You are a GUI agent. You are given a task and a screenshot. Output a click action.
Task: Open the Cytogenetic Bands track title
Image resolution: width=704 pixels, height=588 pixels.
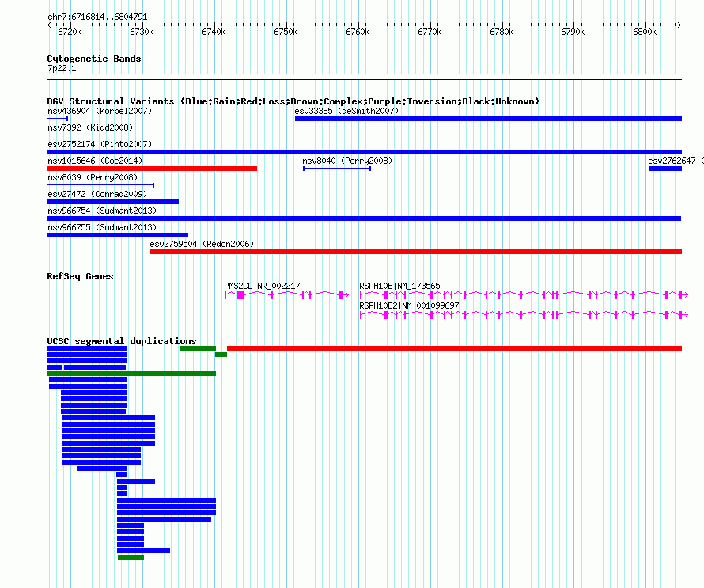tap(94, 59)
